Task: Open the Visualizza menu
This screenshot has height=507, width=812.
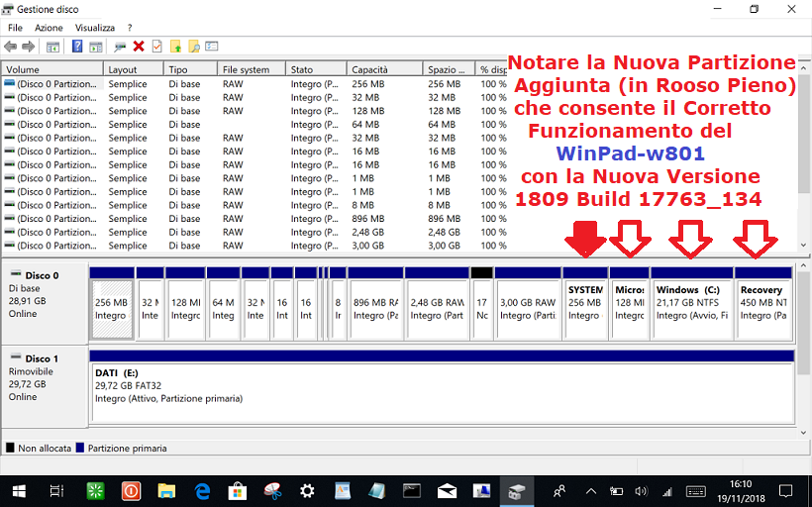Action: click(x=95, y=28)
